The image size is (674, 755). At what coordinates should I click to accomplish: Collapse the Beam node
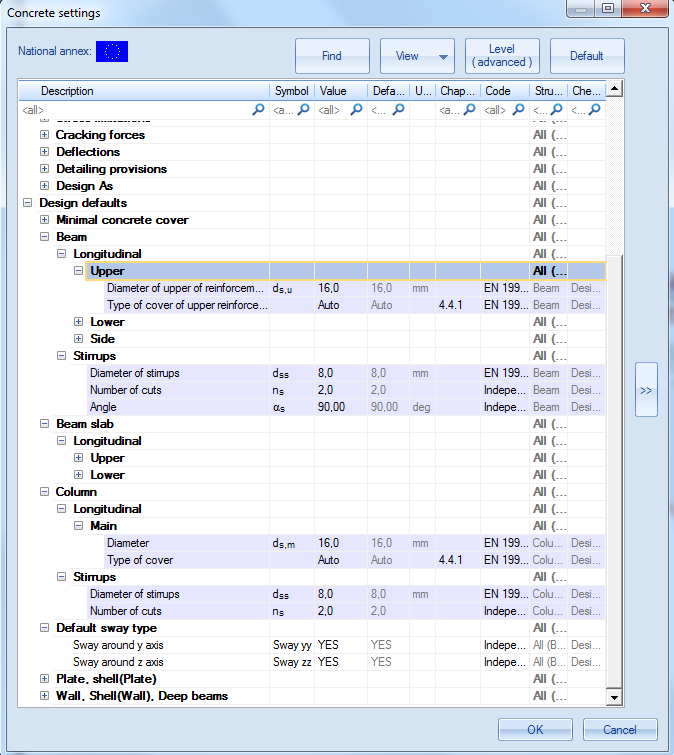click(44, 237)
